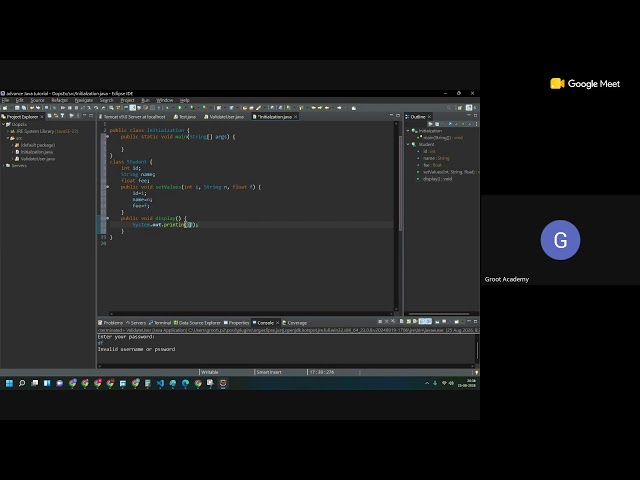Open dropdown arrow next to Run button
The width and height of the screenshot is (640, 480).
[186, 108]
